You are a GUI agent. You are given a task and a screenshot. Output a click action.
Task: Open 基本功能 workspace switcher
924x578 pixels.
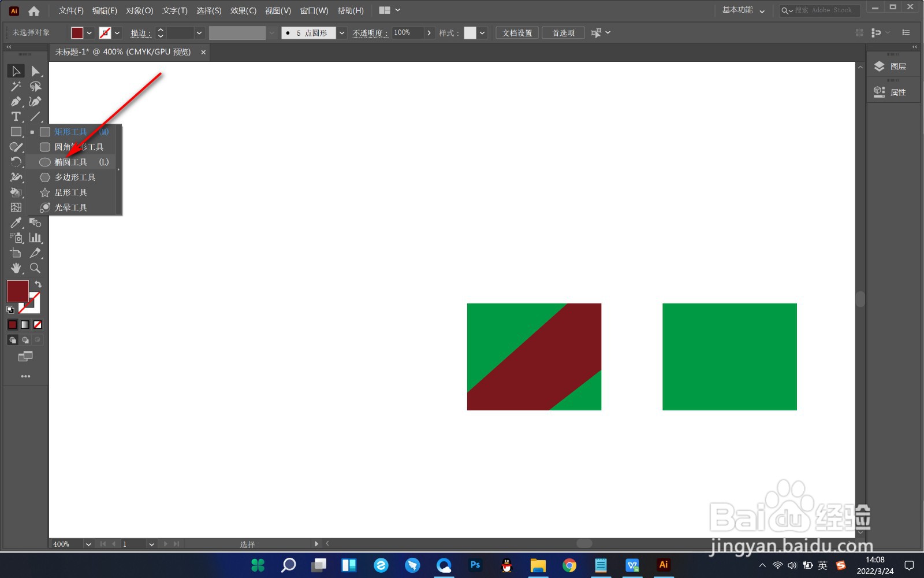point(743,10)
